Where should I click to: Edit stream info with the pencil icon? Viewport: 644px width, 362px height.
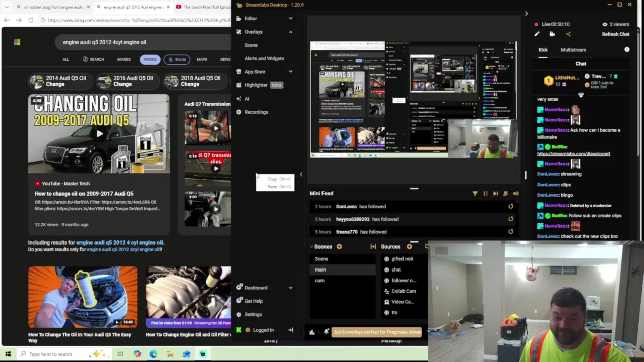537,34
